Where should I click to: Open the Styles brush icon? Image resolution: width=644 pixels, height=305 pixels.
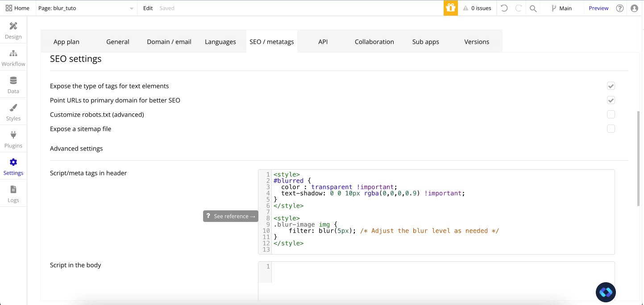13,108
